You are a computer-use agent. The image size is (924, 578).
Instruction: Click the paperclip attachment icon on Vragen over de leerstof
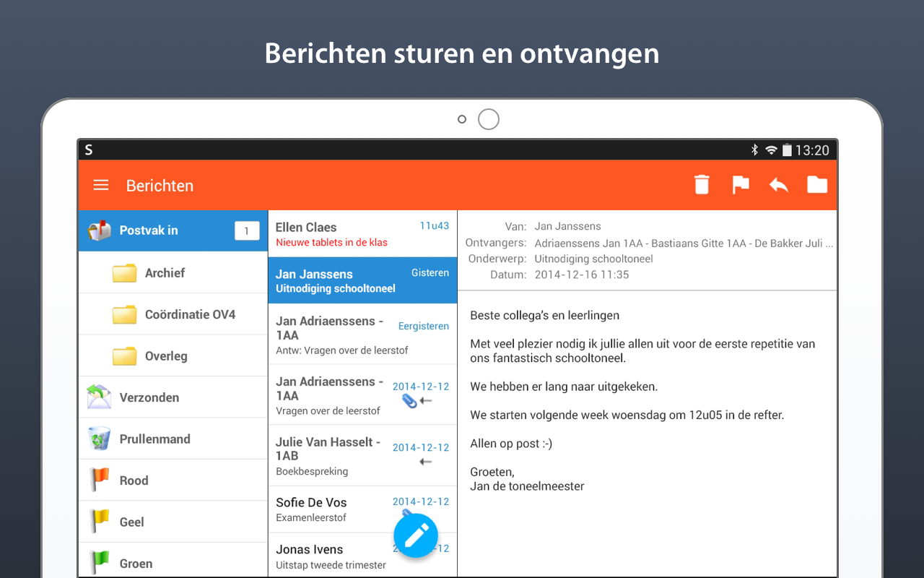coord(409,400)
